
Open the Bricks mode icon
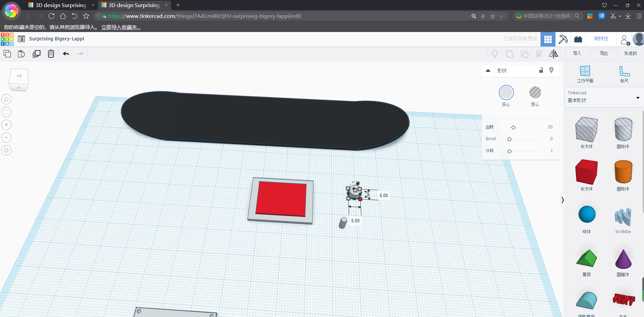tap(578, 39)
